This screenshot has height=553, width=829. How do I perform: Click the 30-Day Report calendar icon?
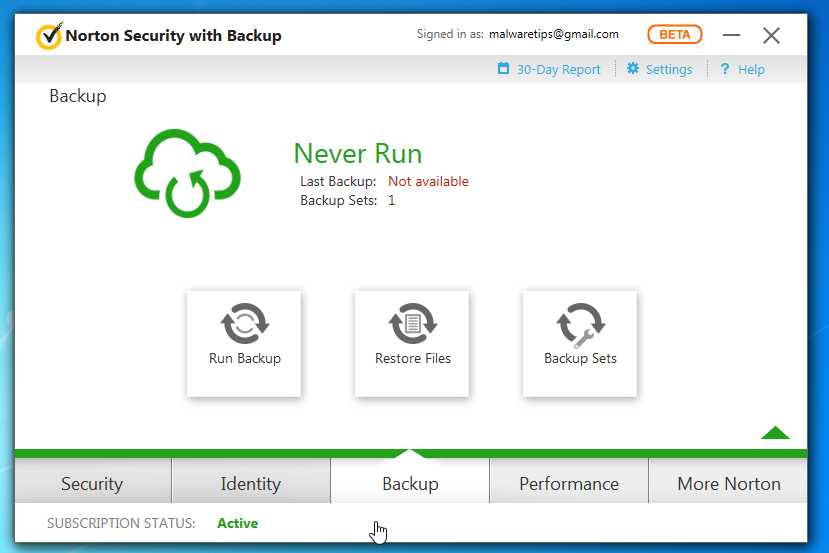pos(504,69)
